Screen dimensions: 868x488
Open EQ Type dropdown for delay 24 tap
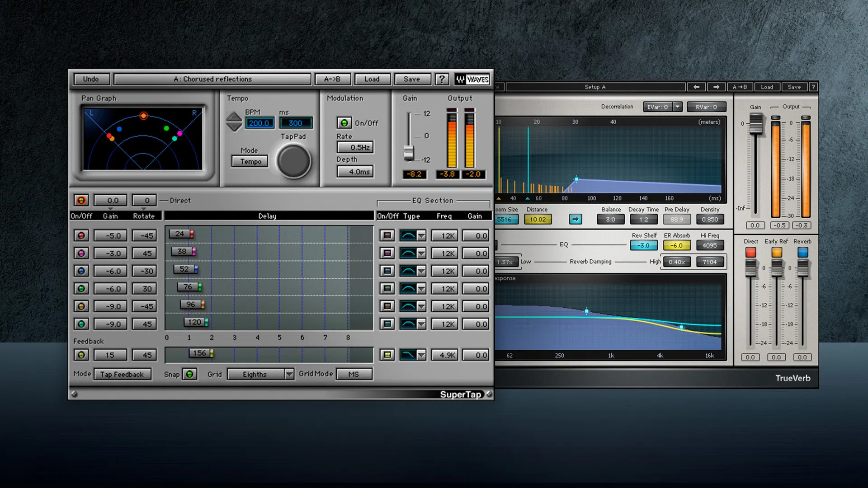[x=421, y=235]
